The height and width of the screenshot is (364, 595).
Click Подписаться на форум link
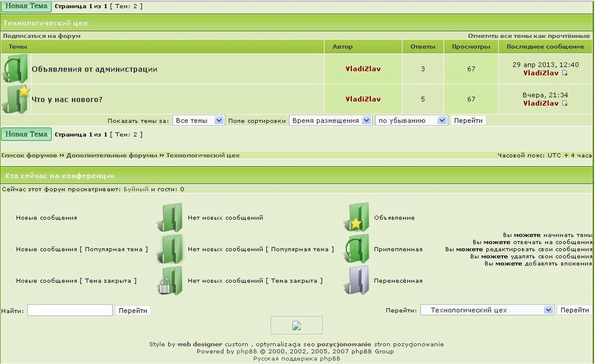pyautogui.click(x=42, y=36)
